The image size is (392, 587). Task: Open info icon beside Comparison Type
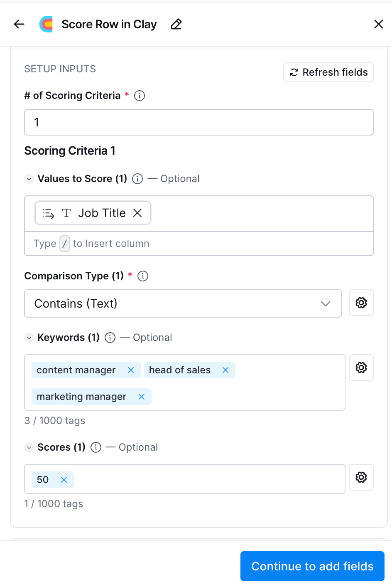point(143,276)
